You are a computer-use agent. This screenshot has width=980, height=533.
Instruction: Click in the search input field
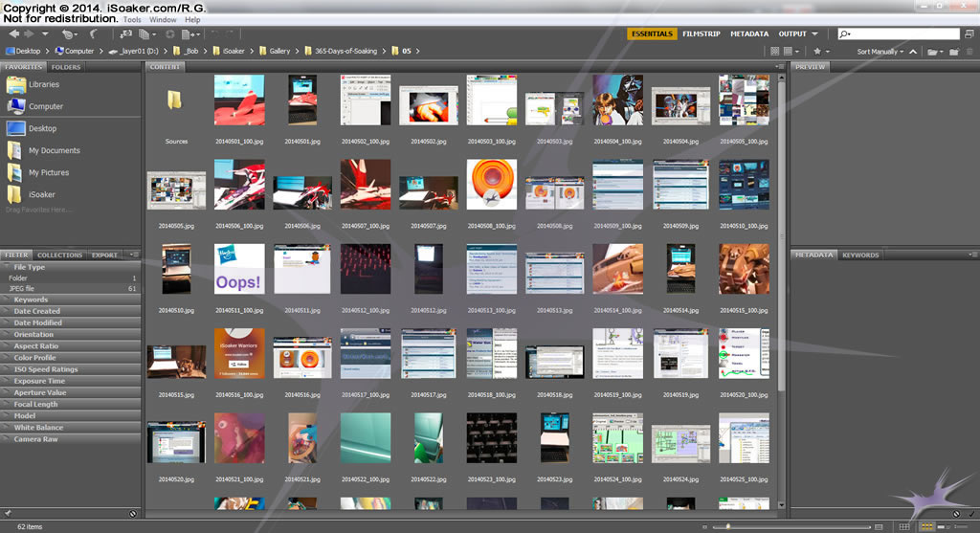[x=899, y=33]
